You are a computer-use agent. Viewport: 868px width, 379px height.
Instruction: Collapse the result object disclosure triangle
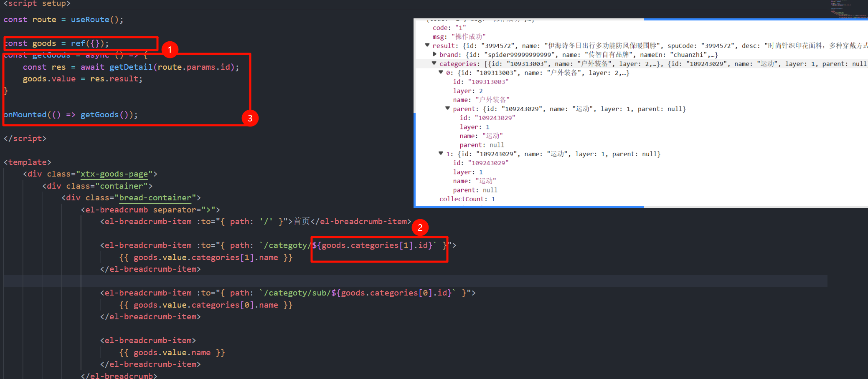pos(427,45)
